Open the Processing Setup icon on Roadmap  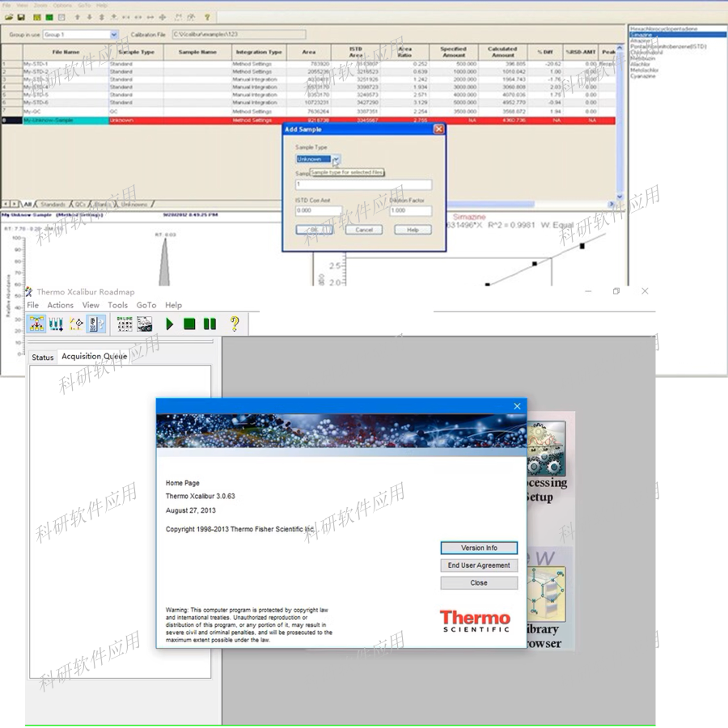coord(546,449)
